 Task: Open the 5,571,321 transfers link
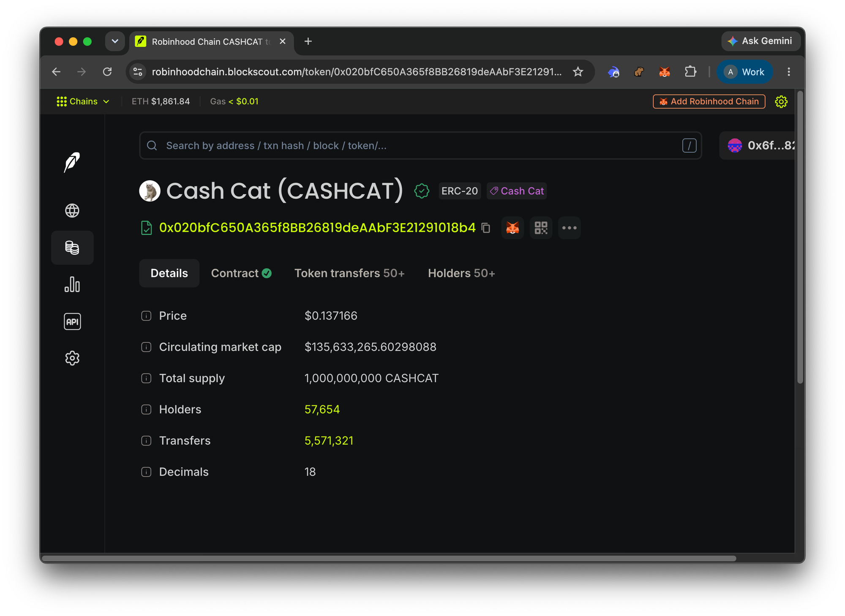329,441
